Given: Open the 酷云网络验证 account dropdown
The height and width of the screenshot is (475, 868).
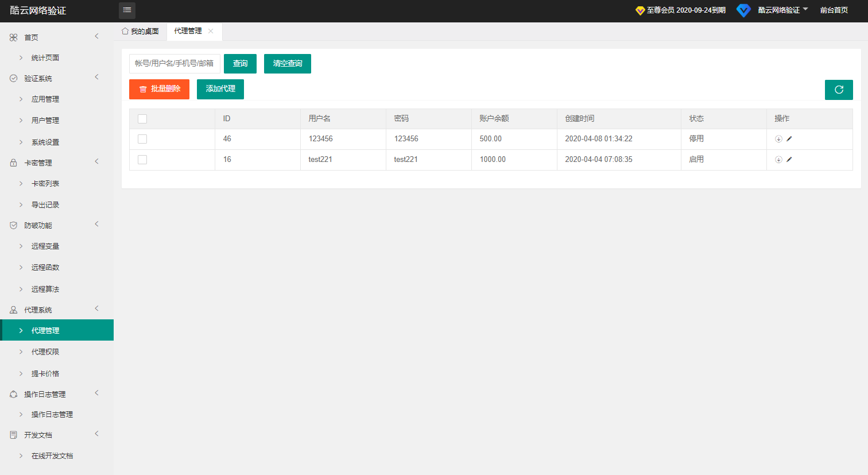Looking at the screenshot, I should (x=782, y=10).
